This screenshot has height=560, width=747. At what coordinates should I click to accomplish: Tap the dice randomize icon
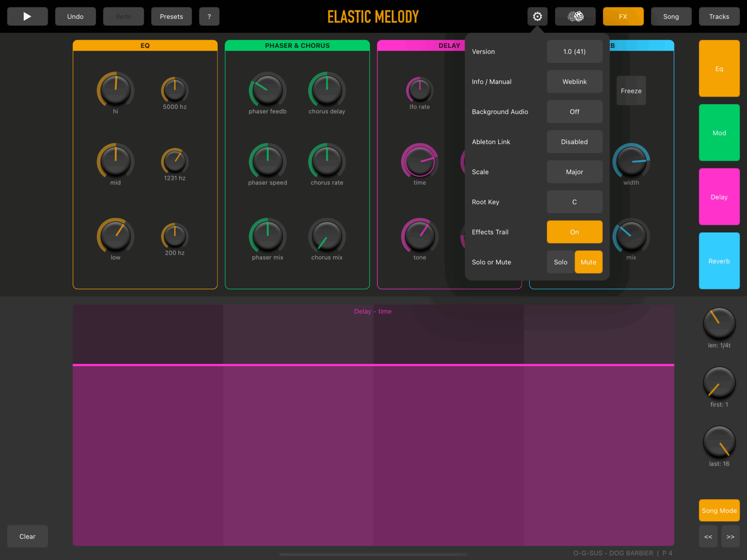575,16
